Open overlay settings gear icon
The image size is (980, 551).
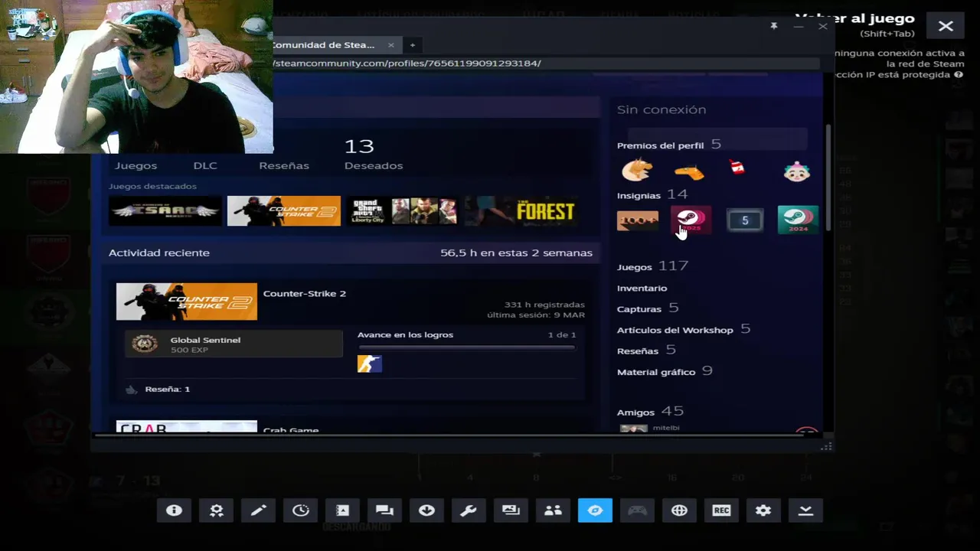[763, 510]
